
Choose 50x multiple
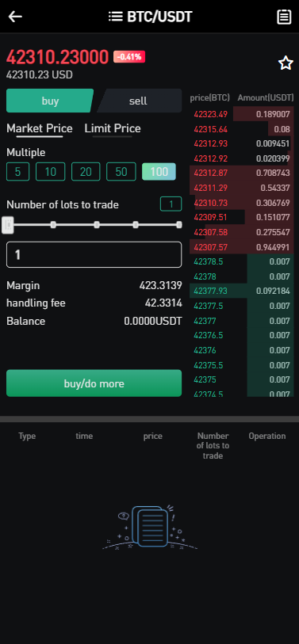[x=121, y=172]
